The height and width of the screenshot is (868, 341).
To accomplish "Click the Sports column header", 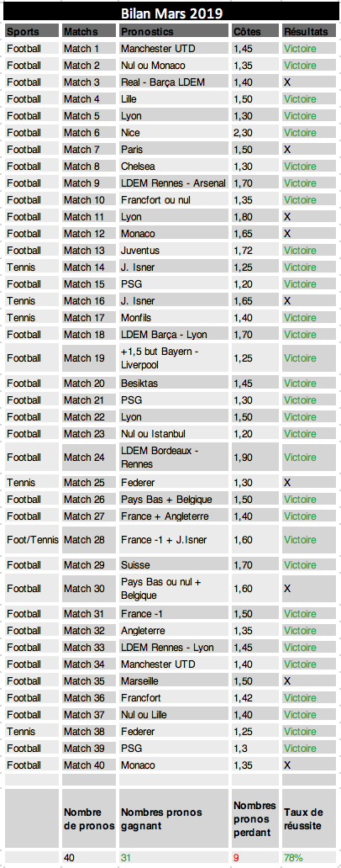I will [x=32, y=31].
